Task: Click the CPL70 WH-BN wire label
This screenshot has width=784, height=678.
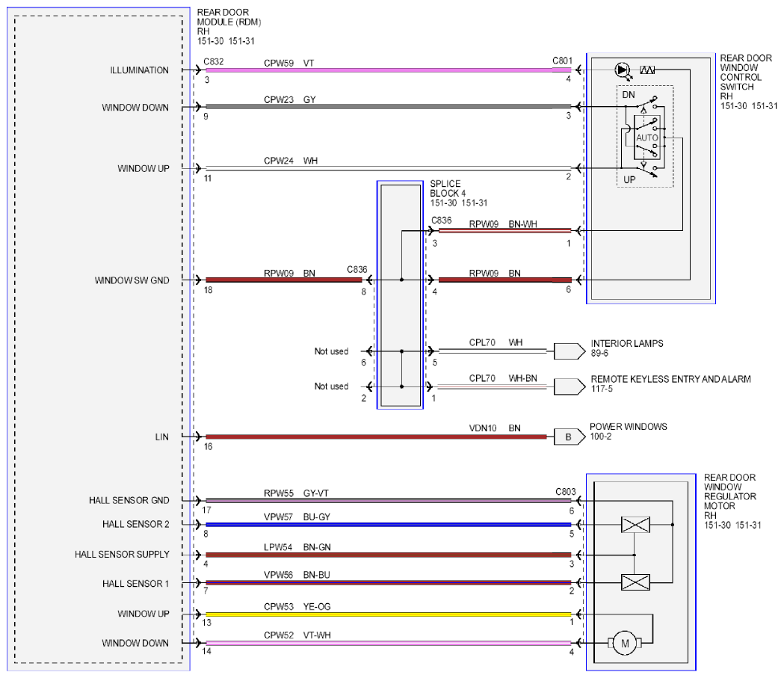Action: 502,378
